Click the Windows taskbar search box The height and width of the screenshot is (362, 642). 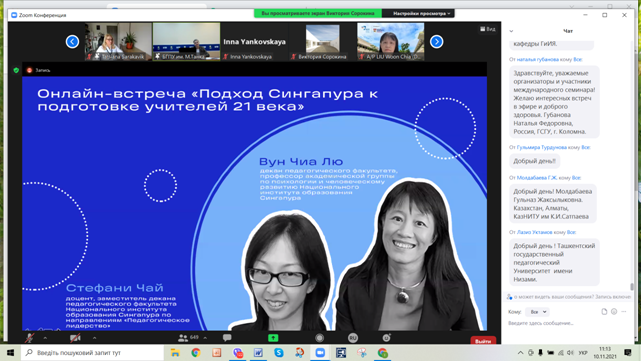point(92,353)
